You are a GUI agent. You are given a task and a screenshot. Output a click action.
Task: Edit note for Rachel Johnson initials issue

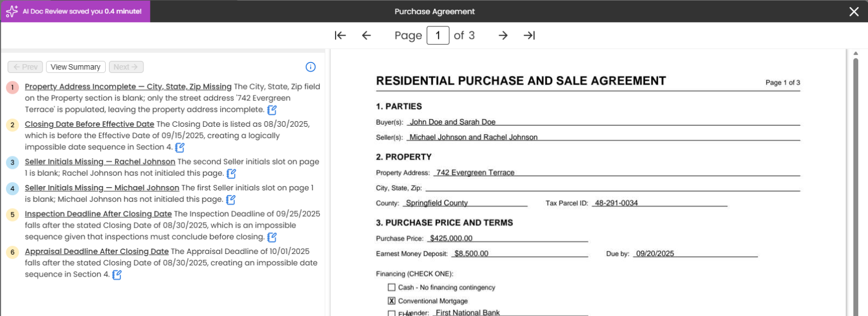click(231, 174)
